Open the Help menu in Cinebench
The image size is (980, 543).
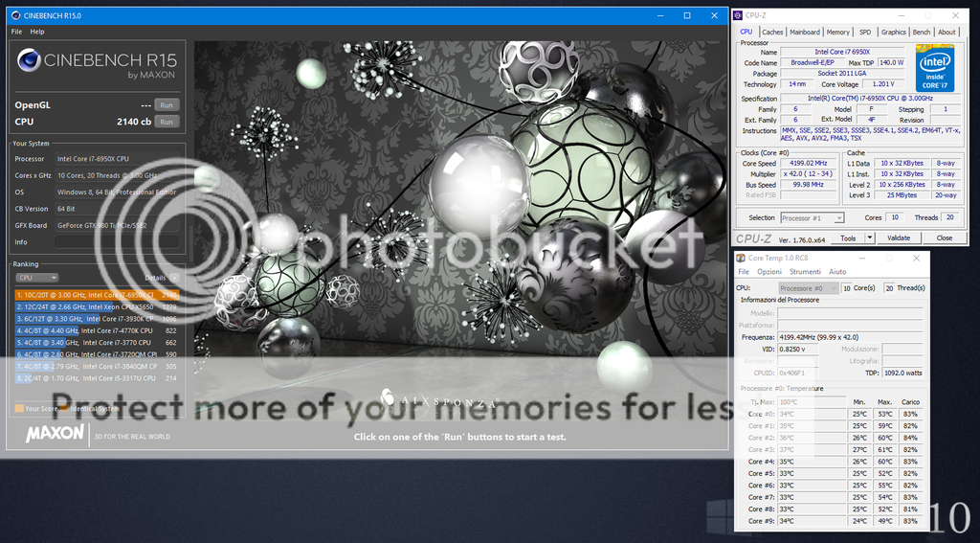coord(37,32)
